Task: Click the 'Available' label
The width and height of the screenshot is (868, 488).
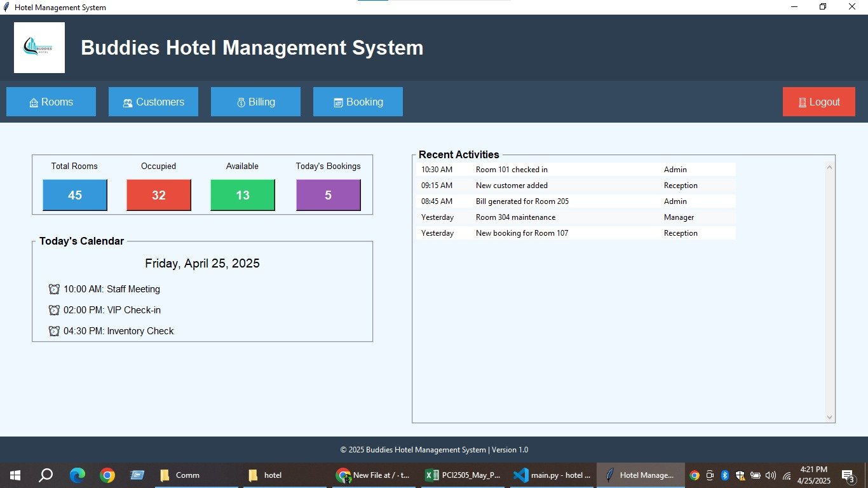Action: click(x=242, y=166)
